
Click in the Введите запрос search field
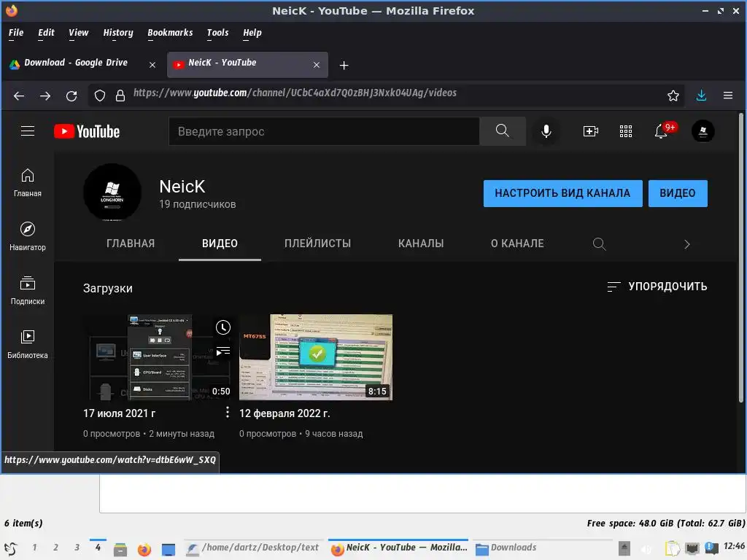tap(324, 131)
